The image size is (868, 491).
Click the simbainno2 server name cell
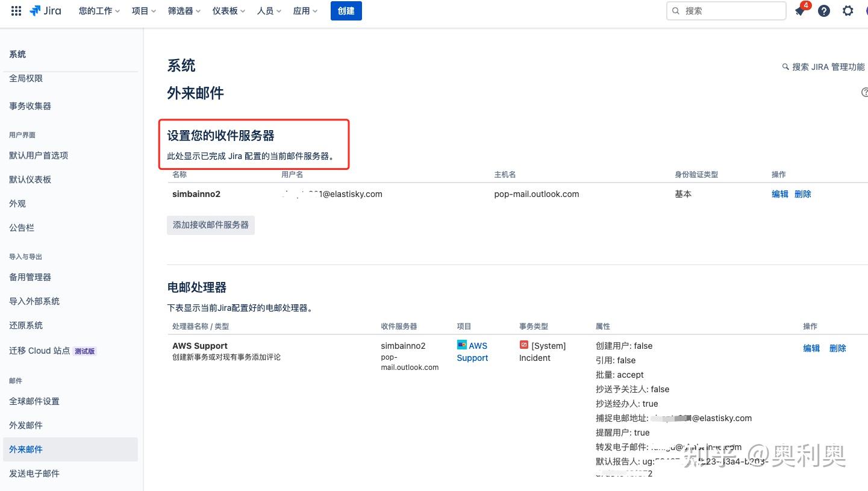[196, 194]
